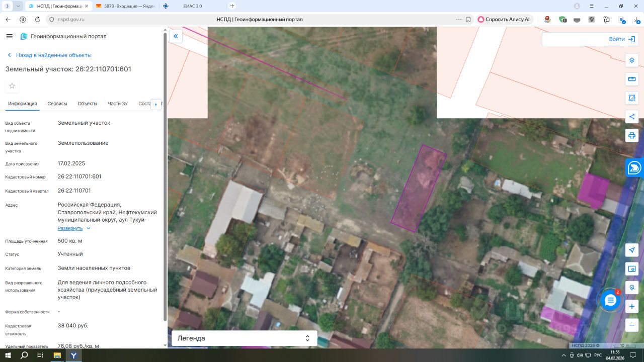The width and height of the screenshot is (644, 362).
Task: Click the area value 500 кв. м
Action: point(70,241)
